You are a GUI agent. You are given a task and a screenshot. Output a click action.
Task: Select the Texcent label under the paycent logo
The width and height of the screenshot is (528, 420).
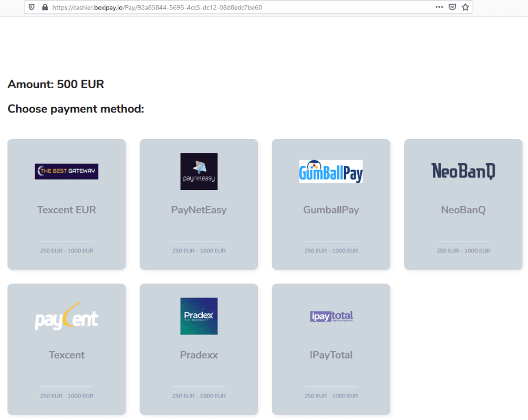point(67,355)
